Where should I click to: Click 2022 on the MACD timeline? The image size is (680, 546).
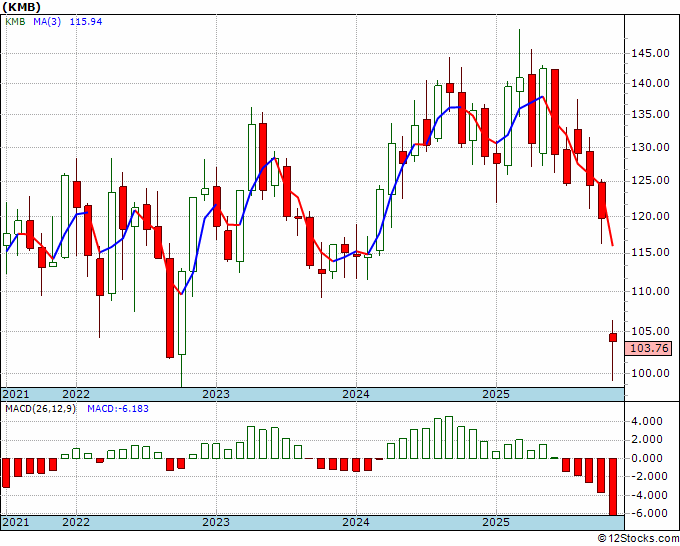(x=76, y=522)
